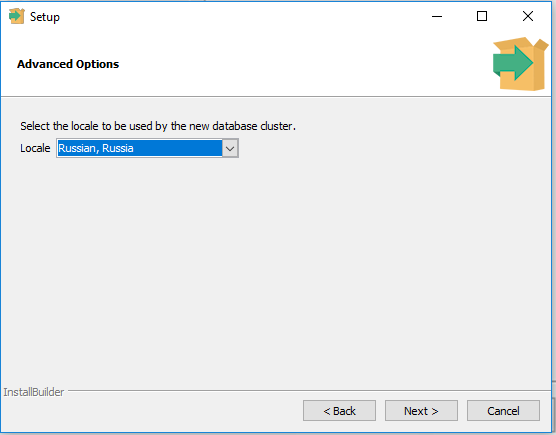Viewport: 556px width, 435px height.
Task: Click the large box-with-arrow installer logo
Action: coord(520,64)
